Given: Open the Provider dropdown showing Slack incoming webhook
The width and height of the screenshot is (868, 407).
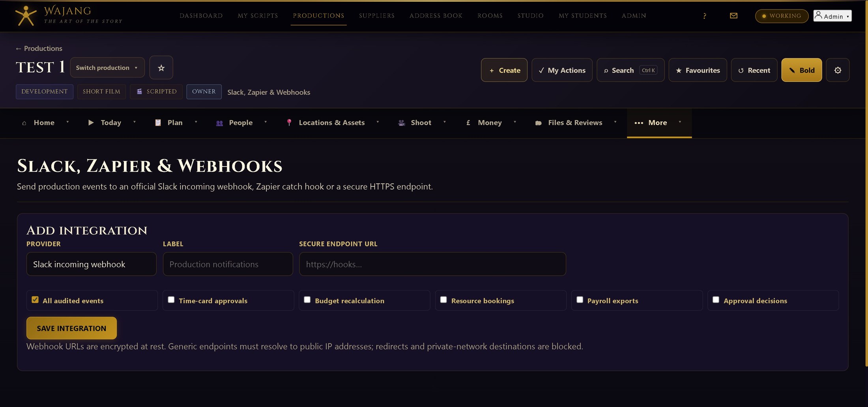Looking at the screenshot, I should 92,264.
